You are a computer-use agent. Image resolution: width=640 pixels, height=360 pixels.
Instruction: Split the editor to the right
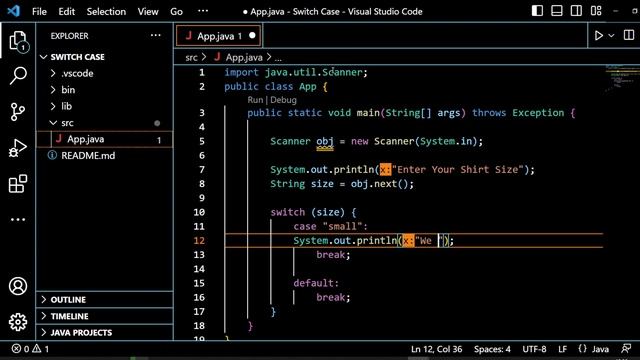pyautogui.click(x=629, y=35)
